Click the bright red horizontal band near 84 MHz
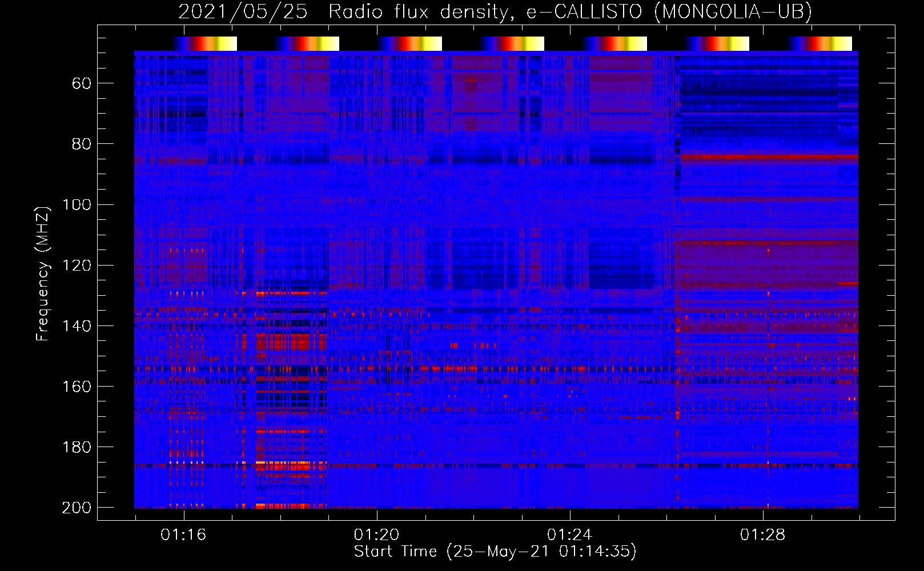The image size is (924, 571). pos(769,156)
